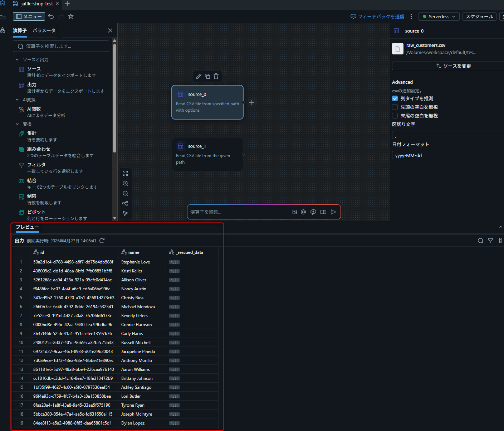This screenshot has width=504, height=431.
Task: Click the 日付フォーマット input field
Action: 448,155
